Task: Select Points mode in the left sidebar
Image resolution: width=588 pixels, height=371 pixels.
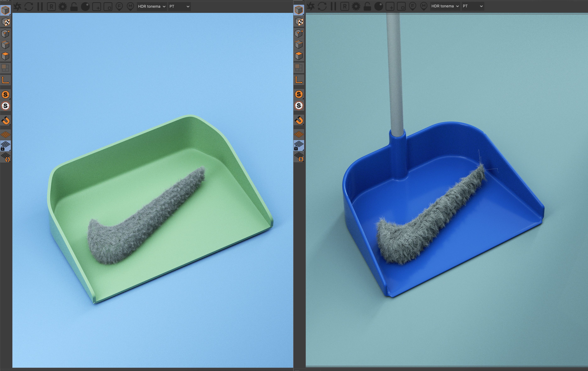Action: pos(5,33)
